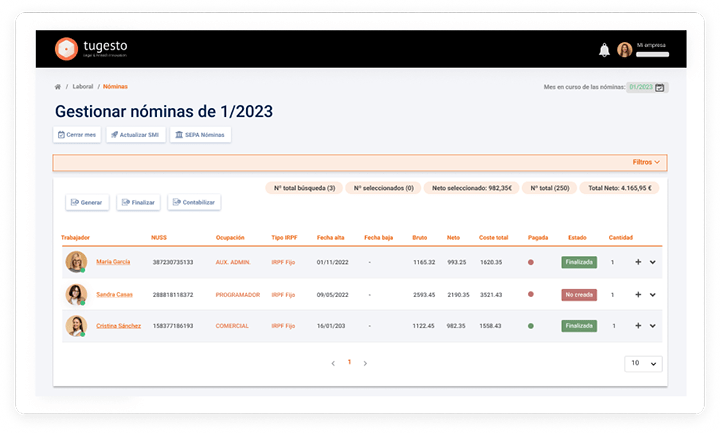Sort by Neto column header
The height and width of the screenshot is (433, 720).
coord(453,238)
